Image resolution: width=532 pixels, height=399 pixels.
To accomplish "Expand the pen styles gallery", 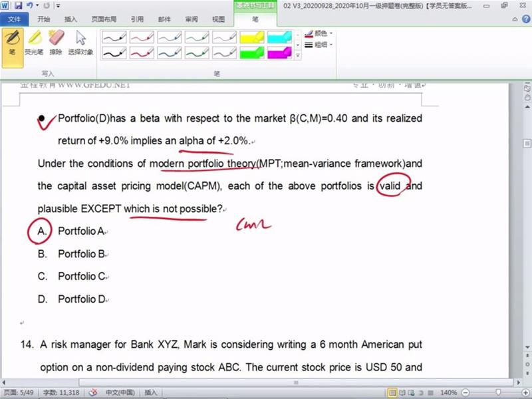I will pyautogui.click(x=298, y=57).
